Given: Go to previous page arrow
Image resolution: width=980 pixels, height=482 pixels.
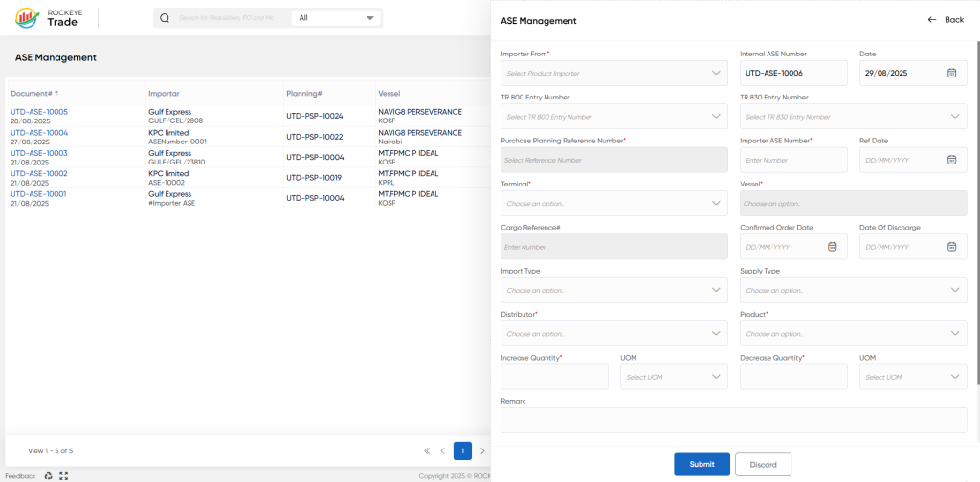Looking at the screenshot, I should pyautogui.click(x=442, y=450).
